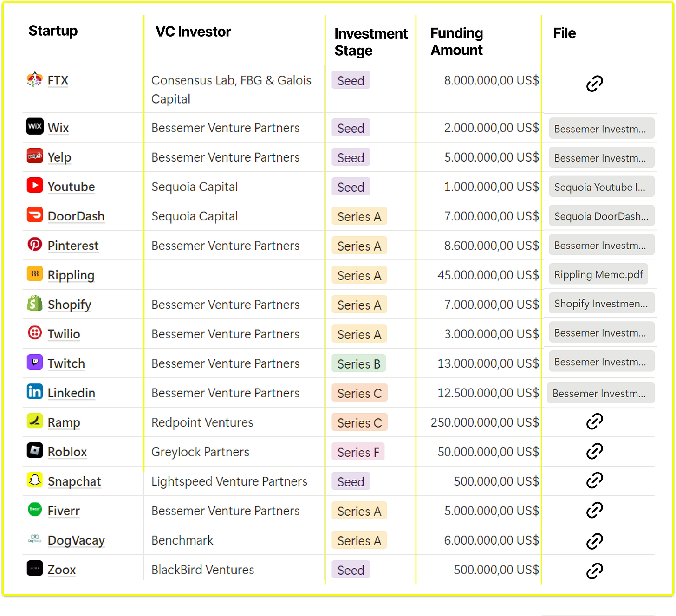676x616 pixels.
Task: Open the Wix startup link
Action: (x=58, y=128)
